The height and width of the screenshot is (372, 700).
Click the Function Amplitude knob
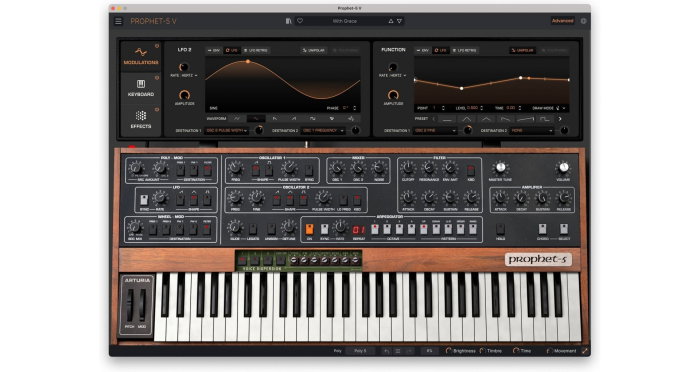coord(393,95)
